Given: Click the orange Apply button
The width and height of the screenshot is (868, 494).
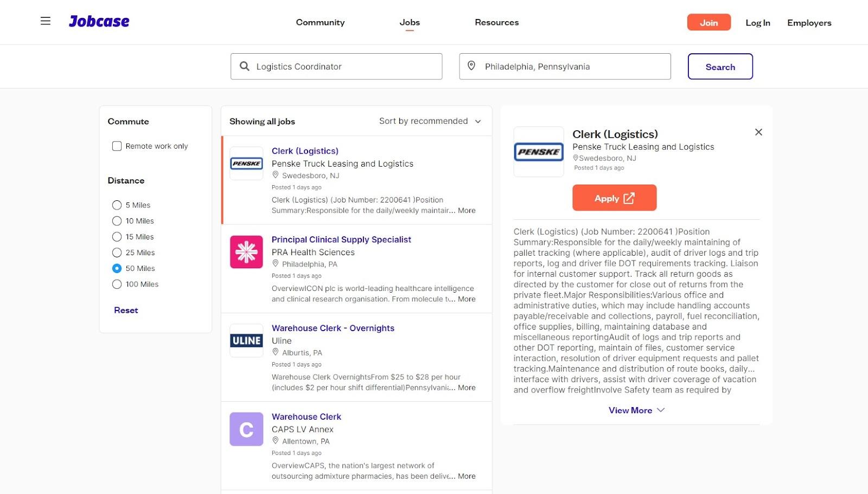Looking at the screenshot, I should point(614,198).
